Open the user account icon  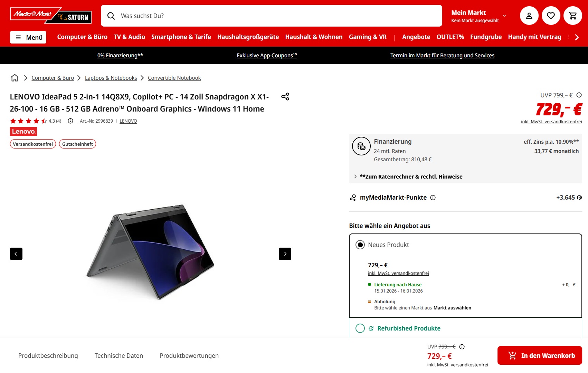coord(529,16)
